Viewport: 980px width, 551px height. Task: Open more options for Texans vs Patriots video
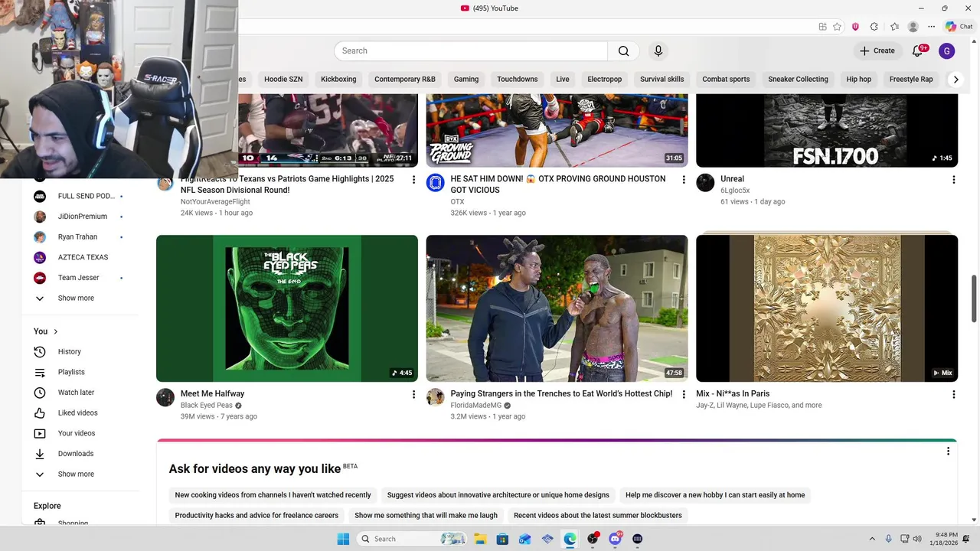point(414,180)
